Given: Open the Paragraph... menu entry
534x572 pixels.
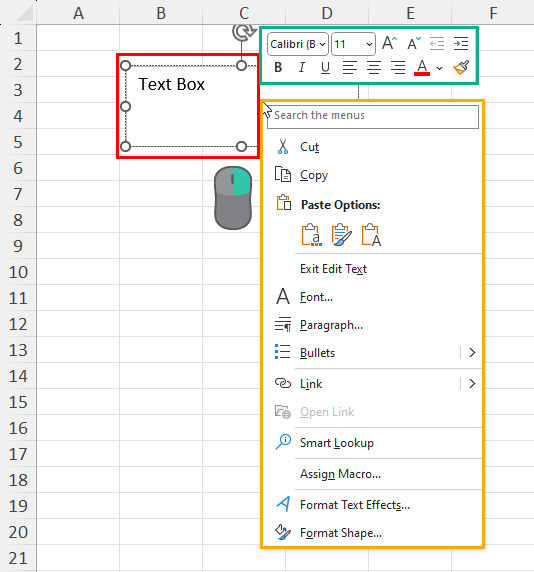Looking at the screenshot, I should click(372, 325).
